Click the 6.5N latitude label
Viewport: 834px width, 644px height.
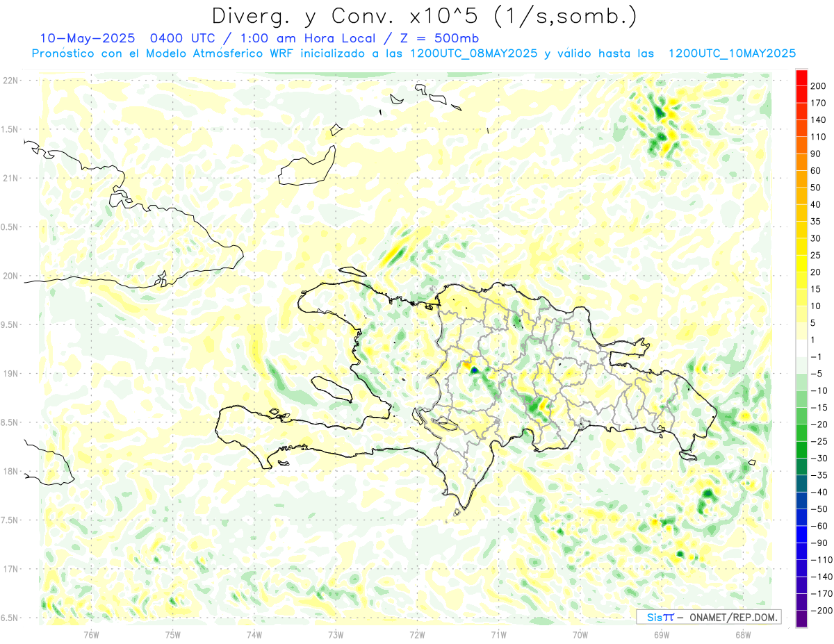click(x=10, y=618)
